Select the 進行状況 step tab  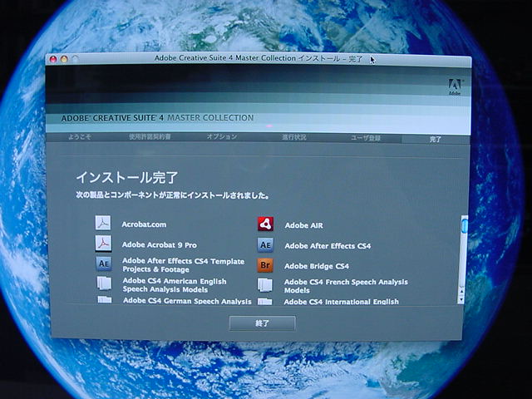pyautogui.click(x=294, y=137)
